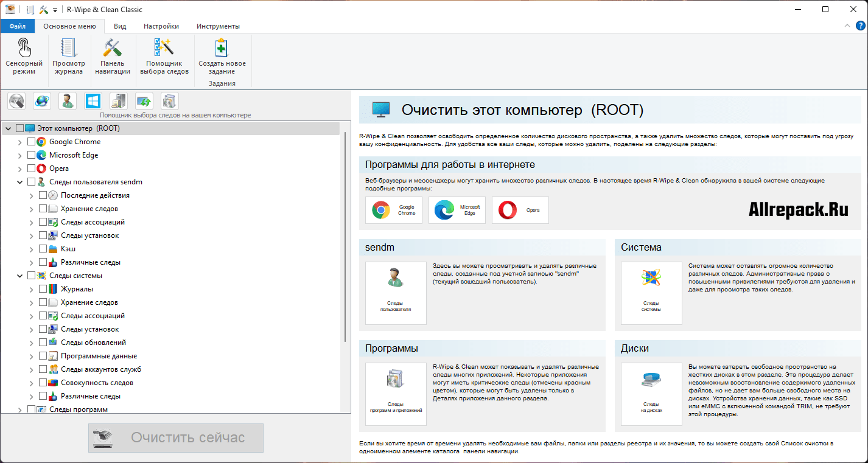The height and width of the screenshot is (463, 868).
Task: Check Этот компьютер (ROOT) checkbox
Action: [19, 128]
